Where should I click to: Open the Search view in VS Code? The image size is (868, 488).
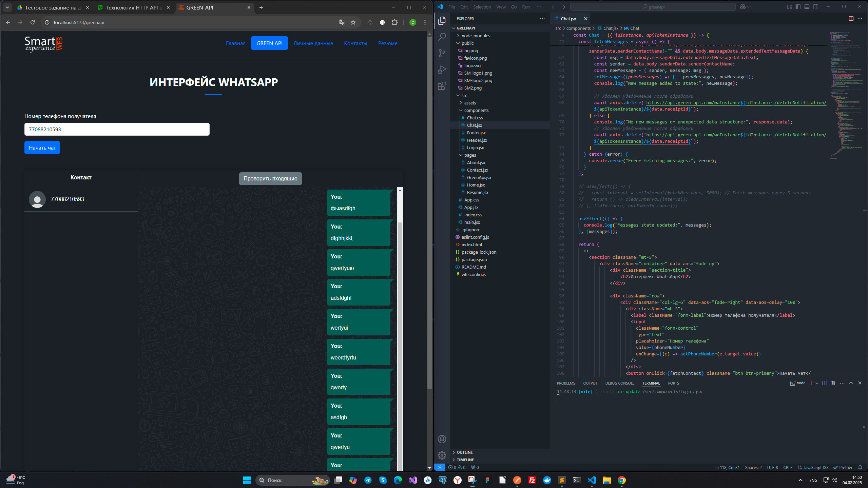point(442,37)
